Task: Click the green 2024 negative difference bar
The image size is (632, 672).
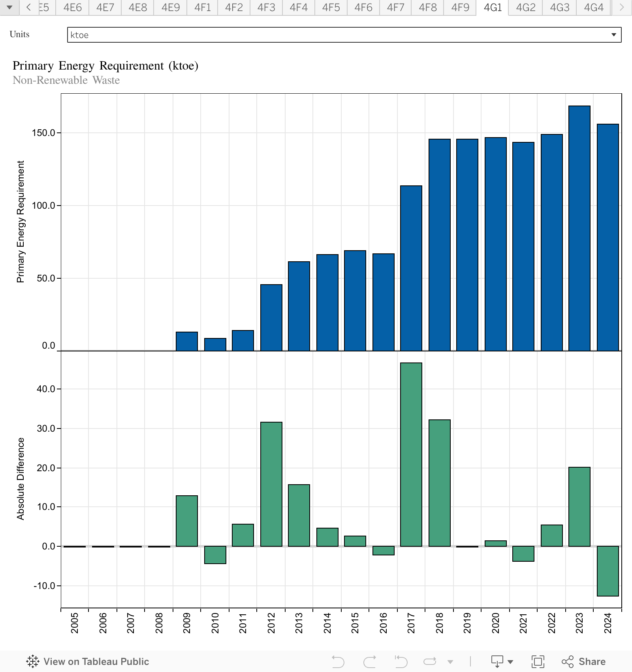Action: pos(608,571)
